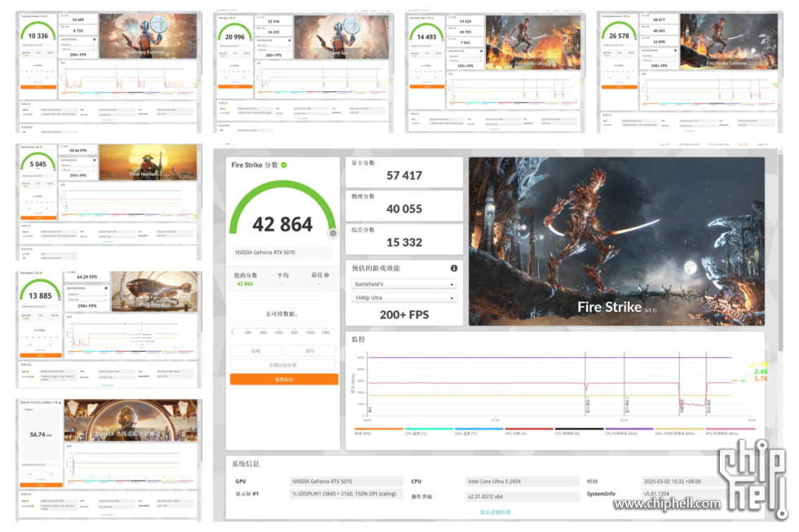Click the 在线比较结果 compare online button
The height and width of the screenshot is (532, 799).
pos(283,365)
